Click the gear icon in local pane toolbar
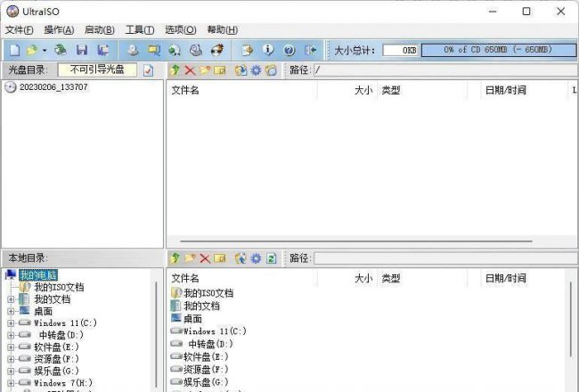The width and height of the screenshot is (579, 392). point(256,258)
